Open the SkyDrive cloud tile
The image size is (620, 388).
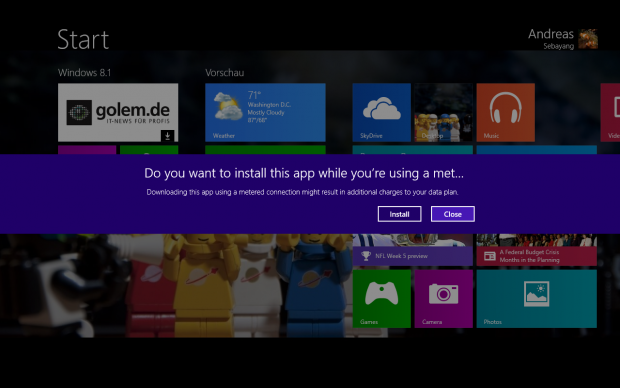click(x=382, y=112)
